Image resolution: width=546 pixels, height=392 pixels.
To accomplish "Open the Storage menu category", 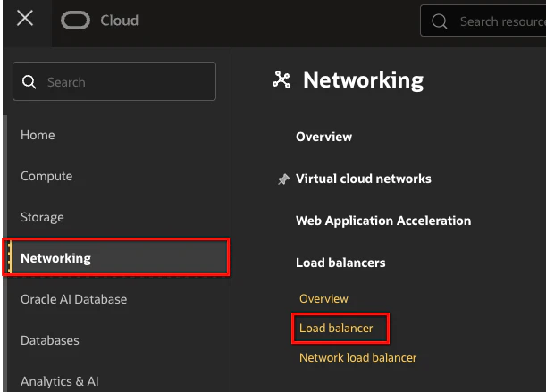I will (42, 217).
